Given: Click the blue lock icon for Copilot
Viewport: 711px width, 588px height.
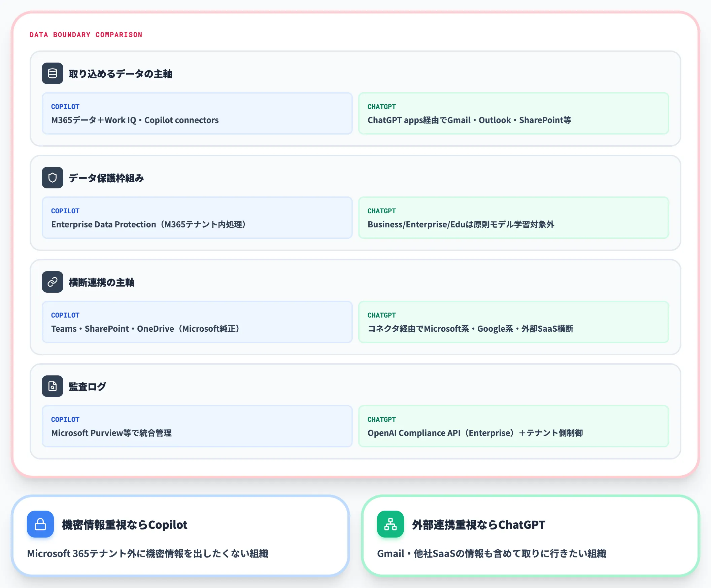Looking at the screenshot, I should click(40, 524).
